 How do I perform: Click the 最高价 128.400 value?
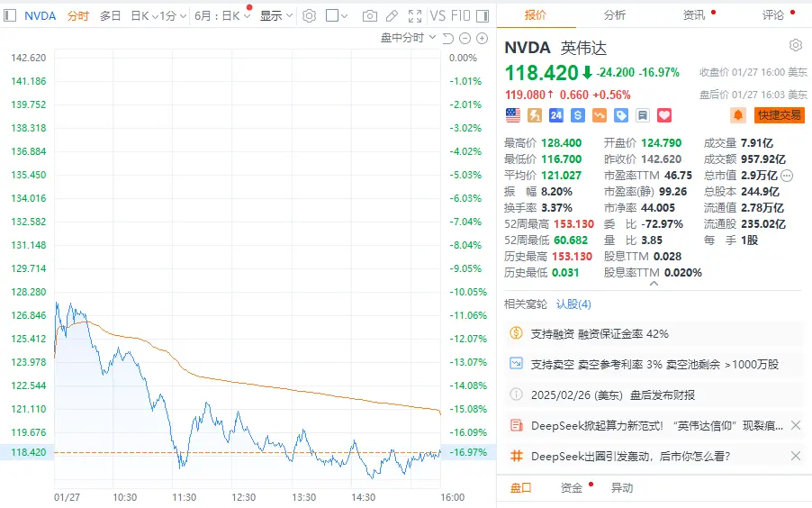pyautogui.click(x=562, y=143)
